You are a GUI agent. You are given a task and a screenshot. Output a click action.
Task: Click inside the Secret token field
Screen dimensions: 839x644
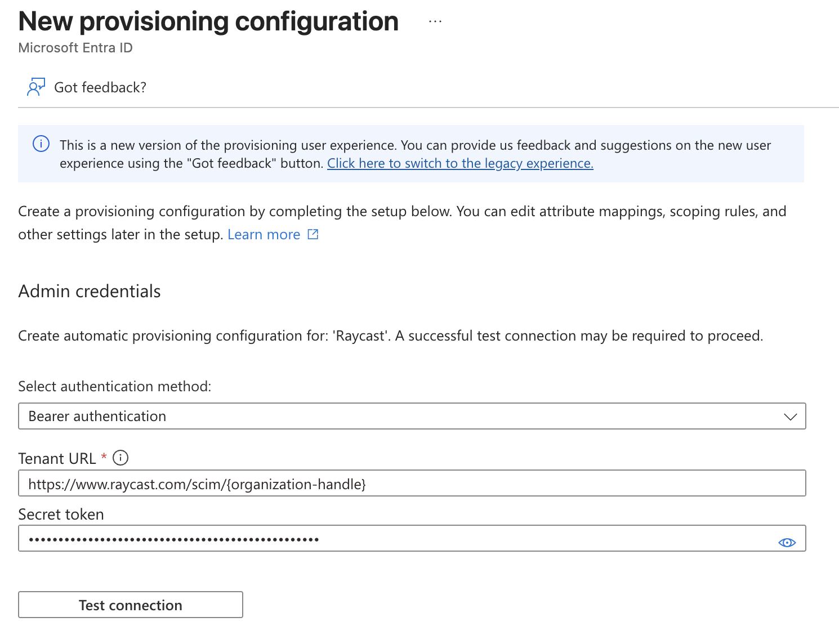pyautogui.click(x=412, y=538)
